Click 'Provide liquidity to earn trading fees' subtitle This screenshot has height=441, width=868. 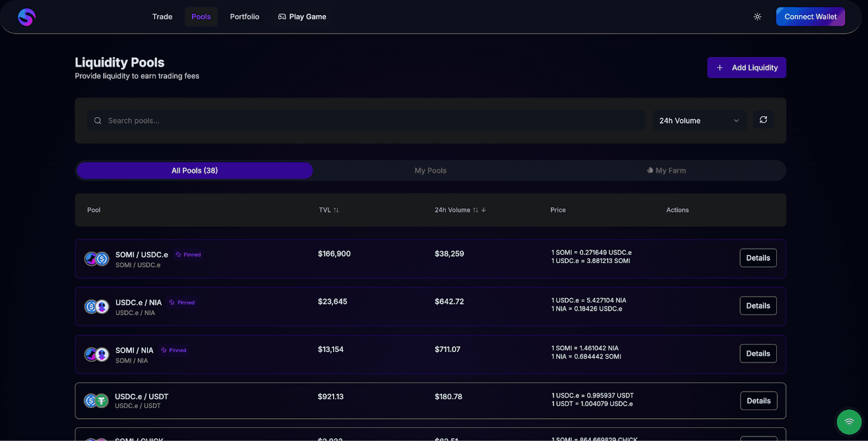(x=137, y=76)
